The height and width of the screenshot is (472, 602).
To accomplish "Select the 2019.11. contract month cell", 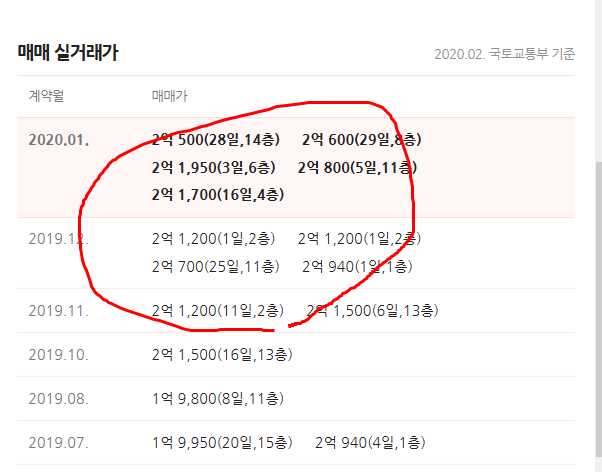I will (x=59, y=311).
